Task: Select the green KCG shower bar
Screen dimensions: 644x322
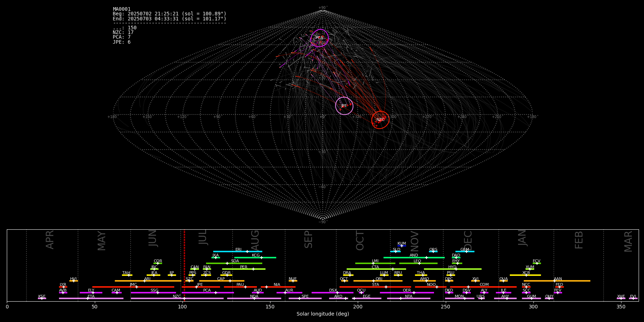Action: pos(255,257)
